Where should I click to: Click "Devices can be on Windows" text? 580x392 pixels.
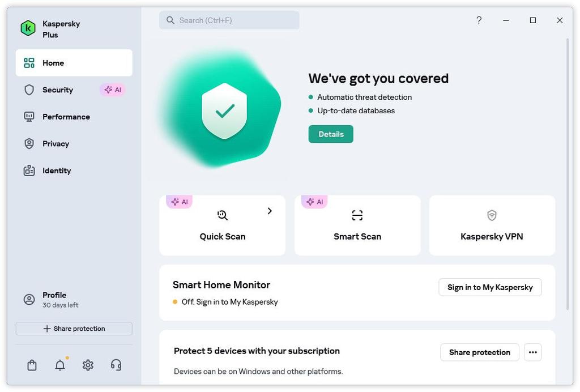click(x=258, y=371)
